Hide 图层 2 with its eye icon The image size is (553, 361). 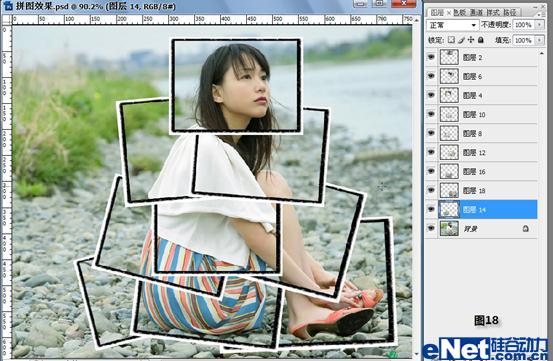tap(431, 57)
